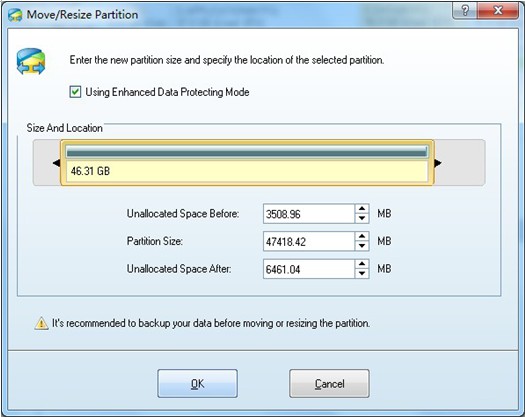The width and height of the screenshot is (525, 417).
Task: Open the help question mark button
Action: tap(465, 11)
